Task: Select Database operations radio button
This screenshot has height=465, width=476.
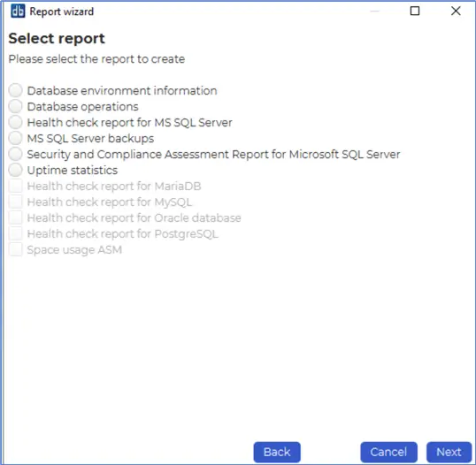Action: pyautogui.click(x=15, y=106)
